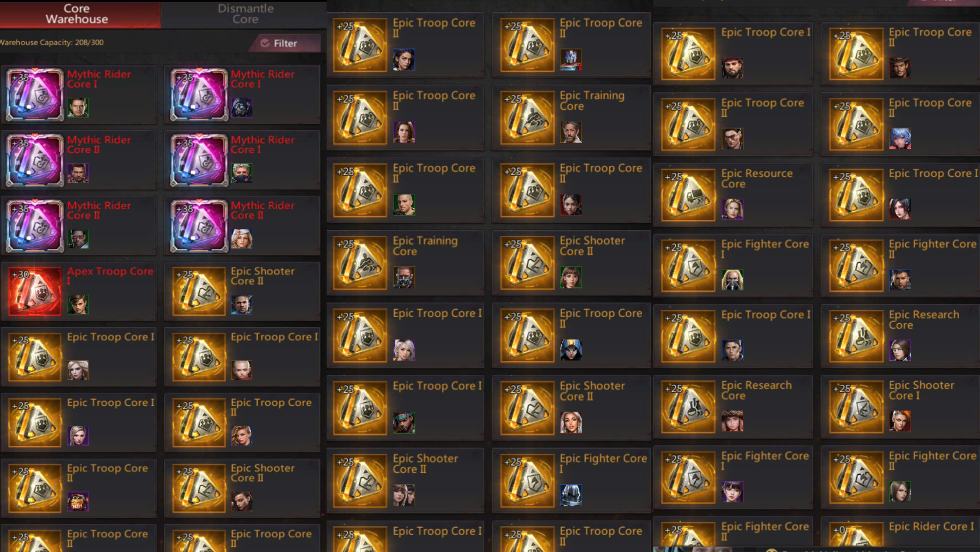Viewport: 980px width, 552px height.
Task: Switch to the Dismantle Core tab
Action: click(245, 14)
